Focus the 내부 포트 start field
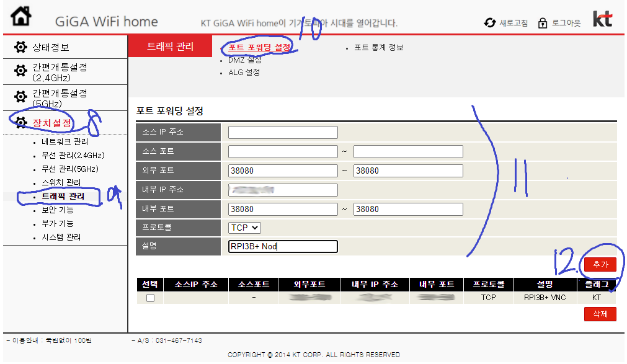Image resolution: width=627 pixels, height=364 pixels. pos(283,209)
